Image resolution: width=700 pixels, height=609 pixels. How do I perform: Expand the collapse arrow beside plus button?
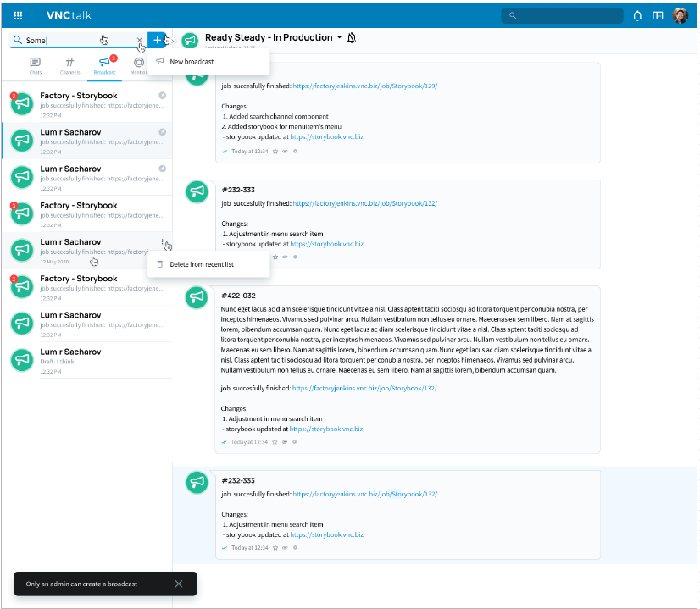172,41
